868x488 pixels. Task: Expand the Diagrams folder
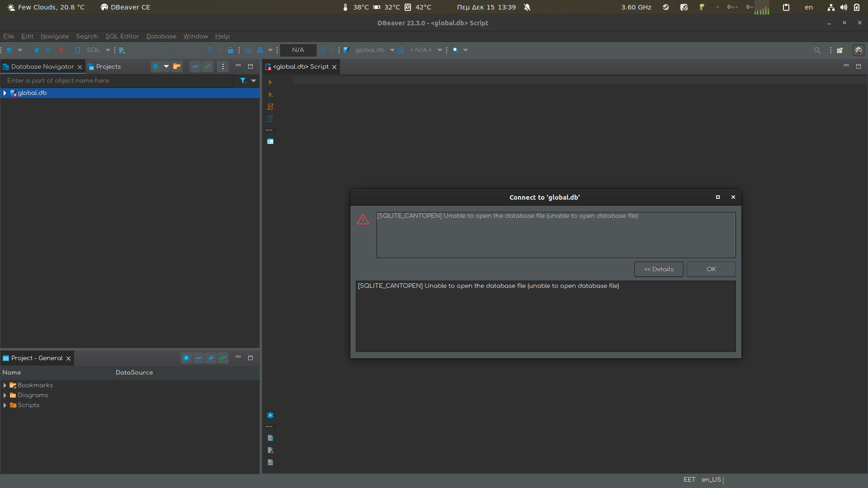pyautogui.click(x=5, y=395)
